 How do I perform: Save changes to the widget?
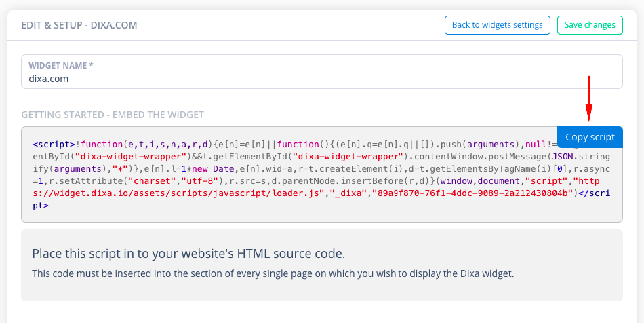[x=590, y=25]
